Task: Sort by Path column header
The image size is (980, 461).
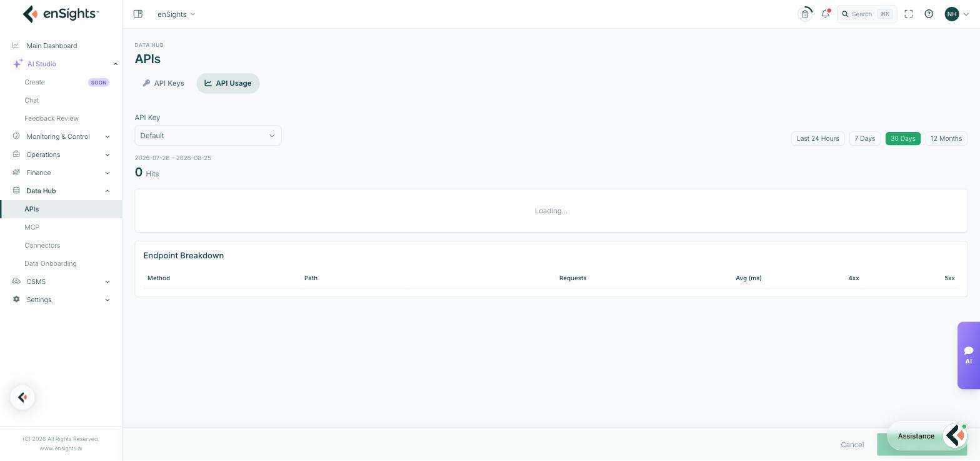Action: pos(311,278)
